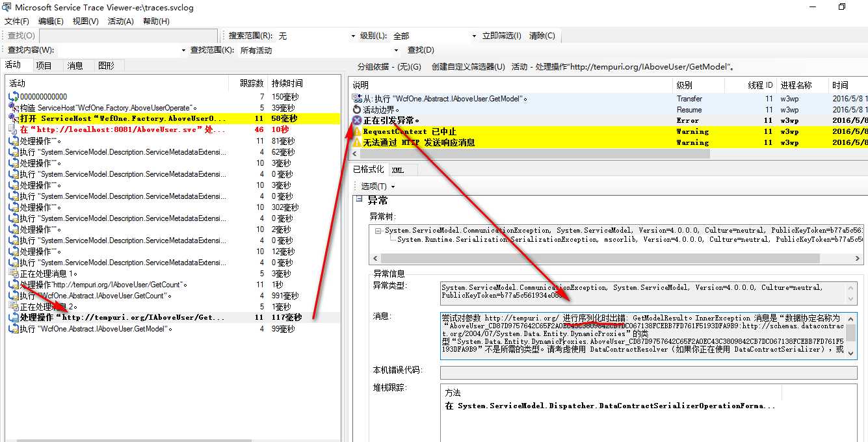
Task: Click the stack trace line System.ServiceModel.Dispatcher.DataContractSerializerOperationForma...
Action: coord(611,406)
